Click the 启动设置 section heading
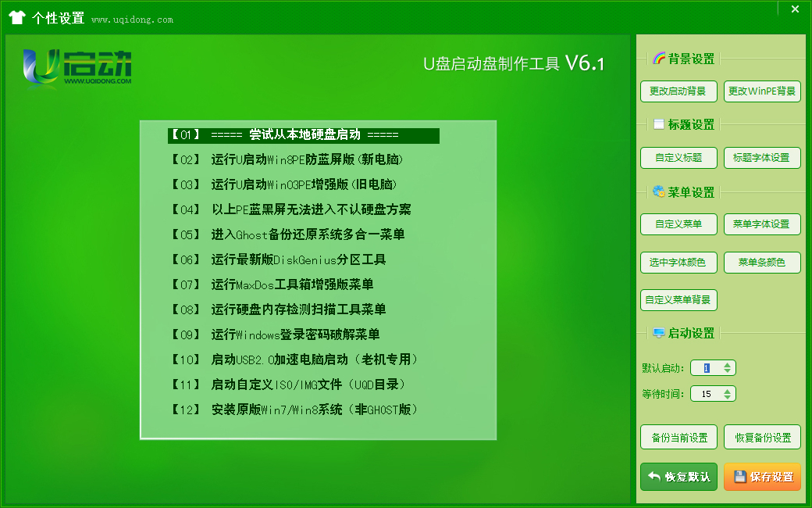Image resolution: width=812 pixels, height=508 pixels. coord(691,333)
